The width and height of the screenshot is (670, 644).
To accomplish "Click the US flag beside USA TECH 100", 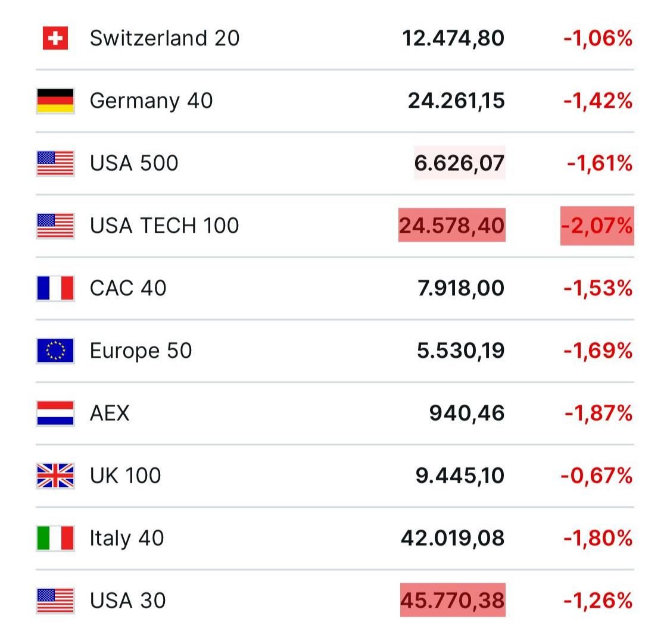I will click(x=55, y=226).
